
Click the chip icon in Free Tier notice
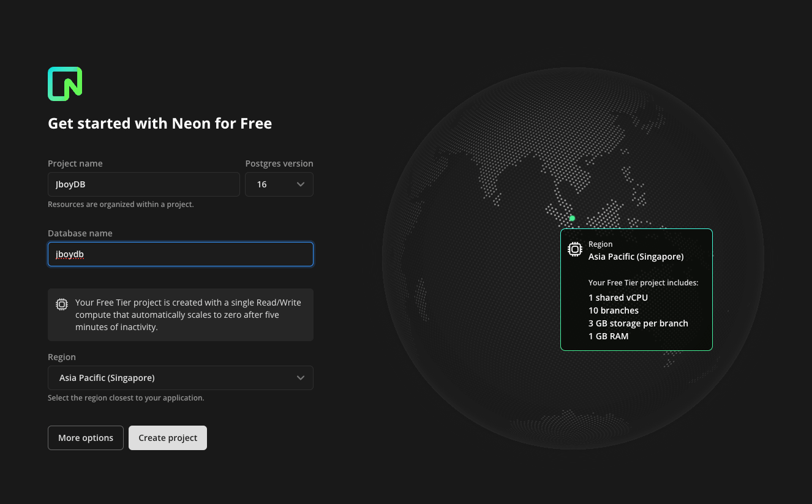(62, 304)
